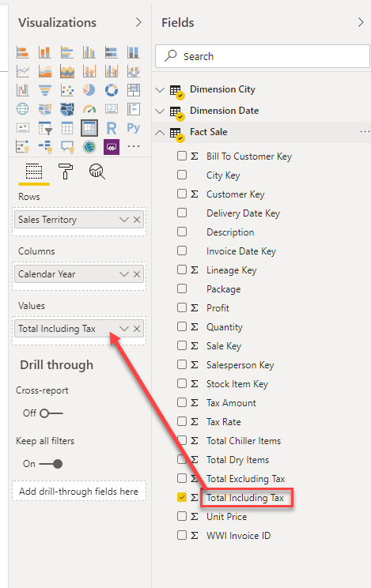The image size is (371, 588).
Task: Pick the Python visual icon
Action: [x=134, y=128]
